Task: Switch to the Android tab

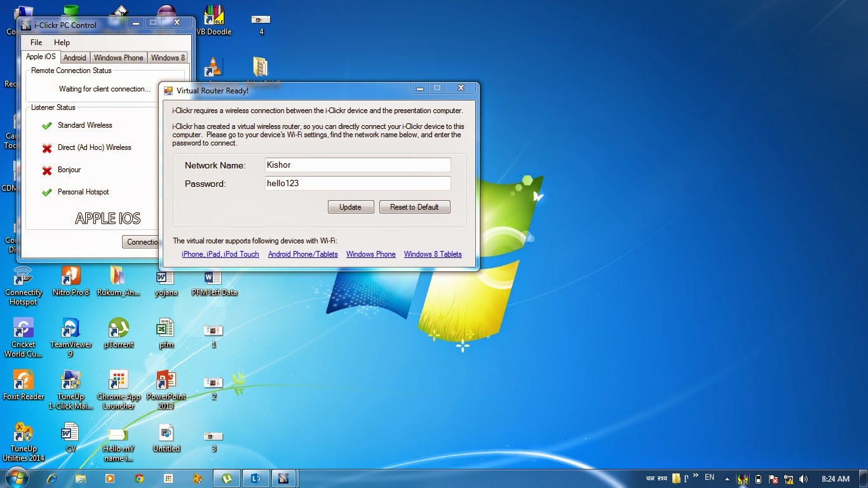Action: [x=75, y=58]
